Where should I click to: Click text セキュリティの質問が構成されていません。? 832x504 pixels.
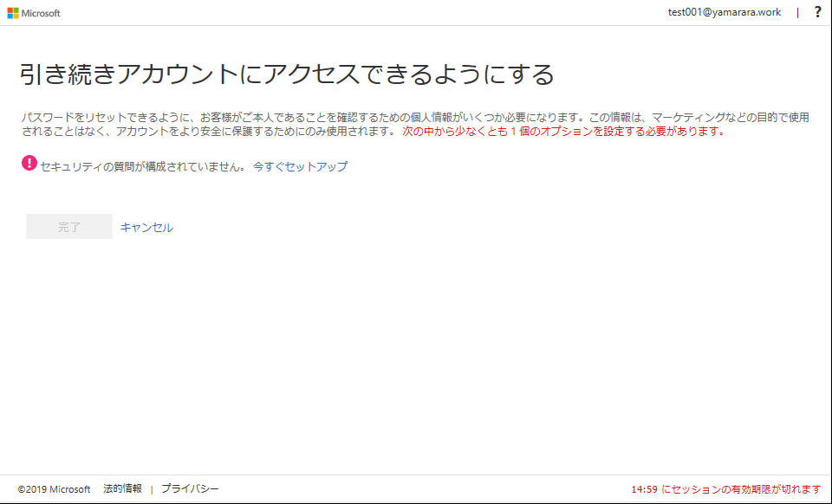coord(143,166)
